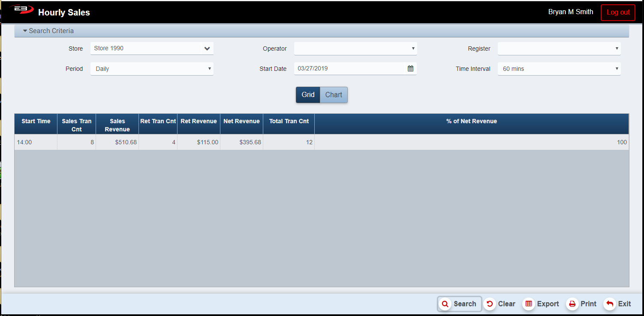This screenshot has height=316, width=644.
Task: Click the Print printer icon
Action: click(x=572, y=304)
